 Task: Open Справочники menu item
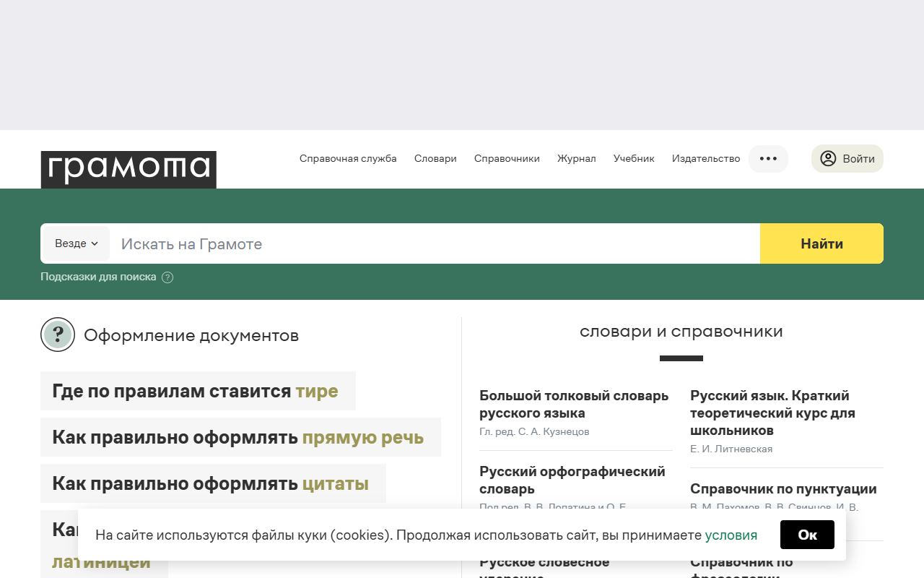coord(507,159)
